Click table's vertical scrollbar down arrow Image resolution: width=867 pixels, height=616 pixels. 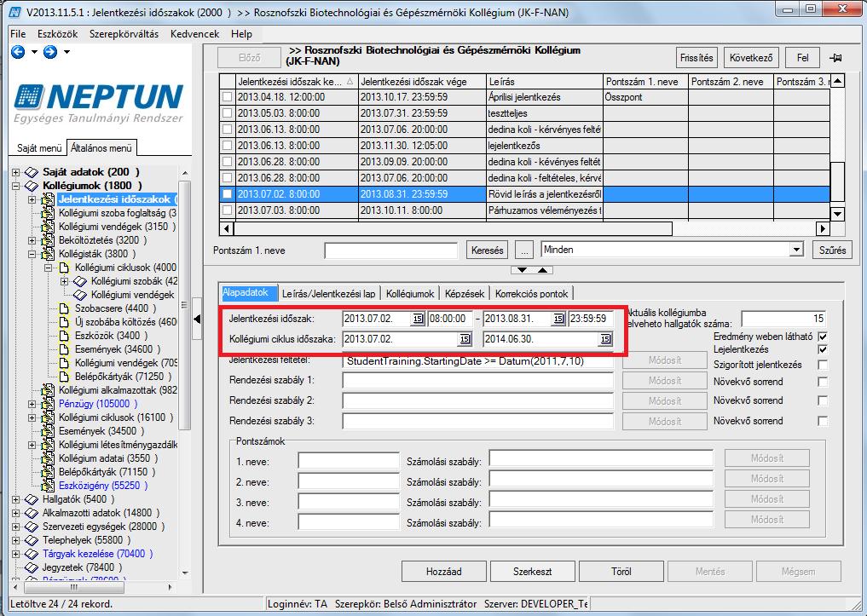click(838, 215)
